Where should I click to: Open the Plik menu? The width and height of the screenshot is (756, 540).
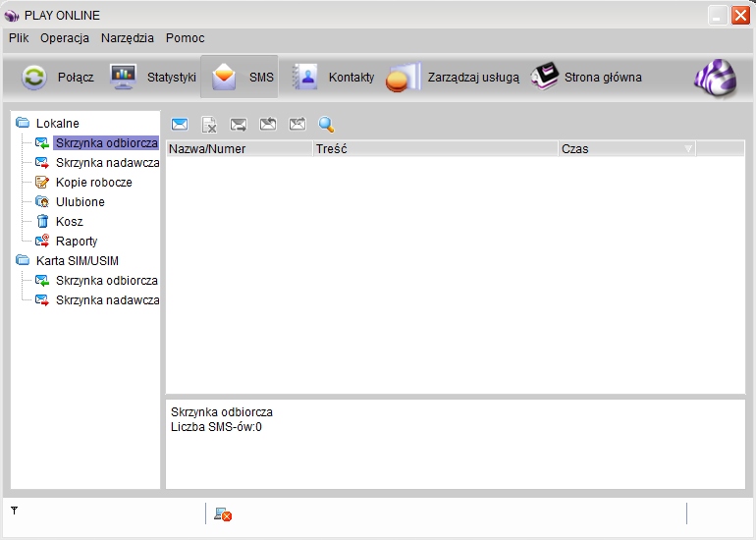tap(19, 38)
